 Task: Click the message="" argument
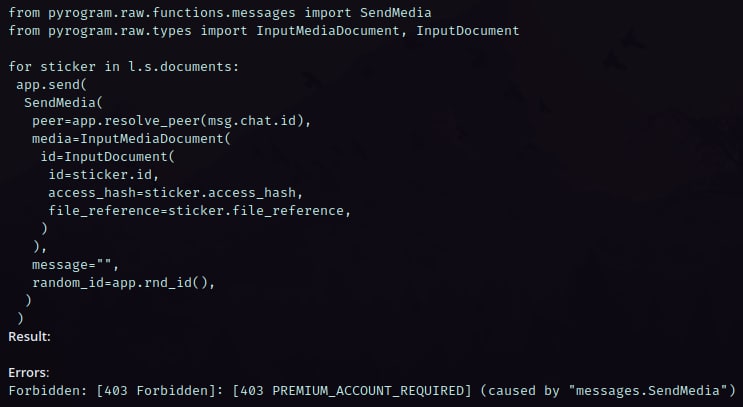click(75, 265)
